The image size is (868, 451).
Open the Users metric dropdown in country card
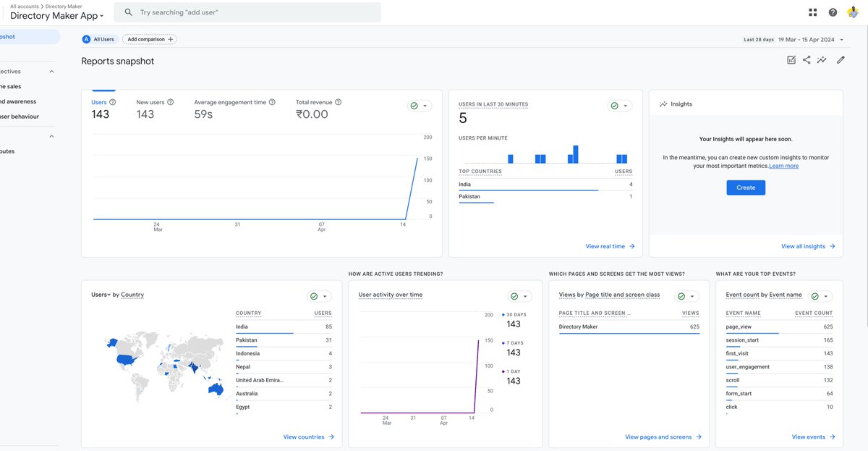pos(100,295)
